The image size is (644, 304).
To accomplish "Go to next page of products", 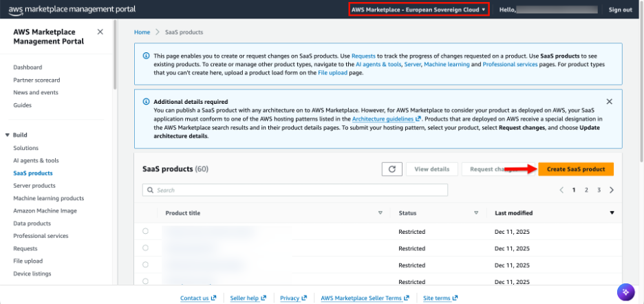I will click(612, 191).
